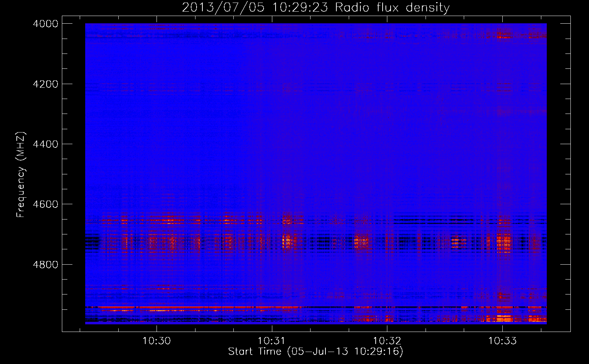Click the plot title '2013/07/05 10:29:23 Radio flux density'
The height and width of the screenshot is (364, 589).
(316, 8)
